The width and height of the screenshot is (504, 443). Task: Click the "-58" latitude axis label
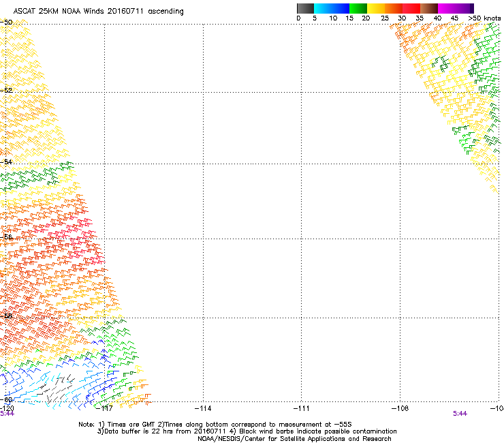pyautogui.click(x=6, y=316)
